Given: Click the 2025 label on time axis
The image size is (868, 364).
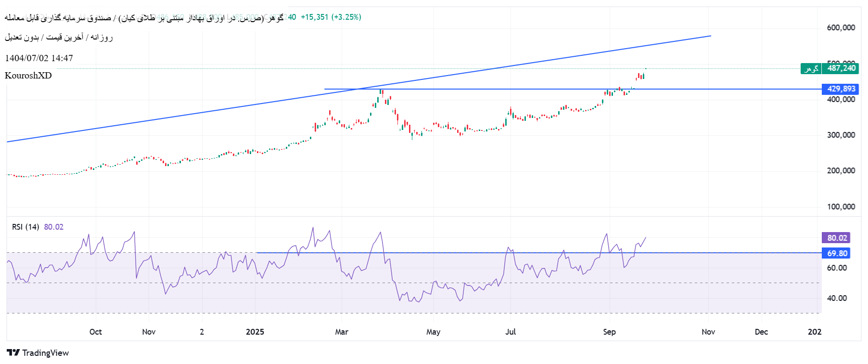Looking at the screenshot, I should (255, 332).
